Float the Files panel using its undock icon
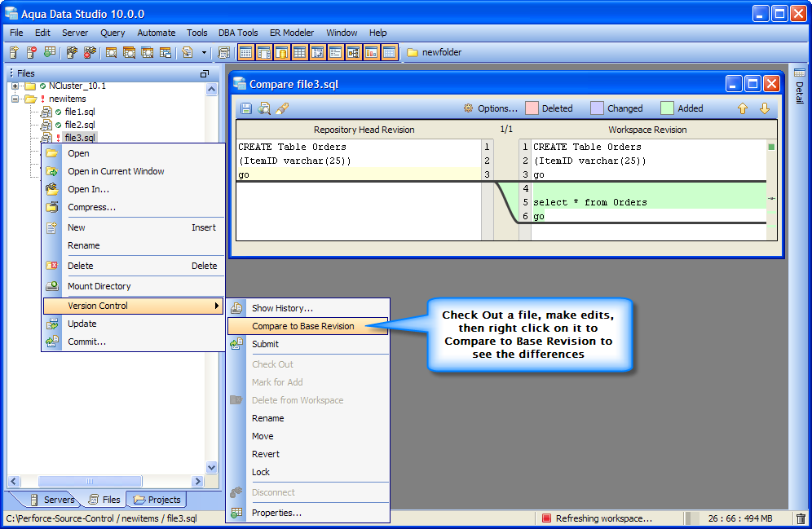This screenshot has height=529, width=812. pos(205,73)
